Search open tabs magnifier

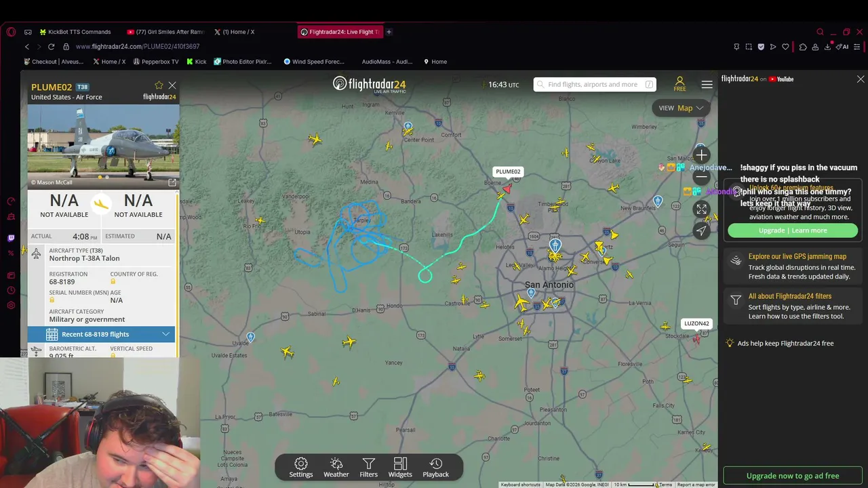point(820,32)
